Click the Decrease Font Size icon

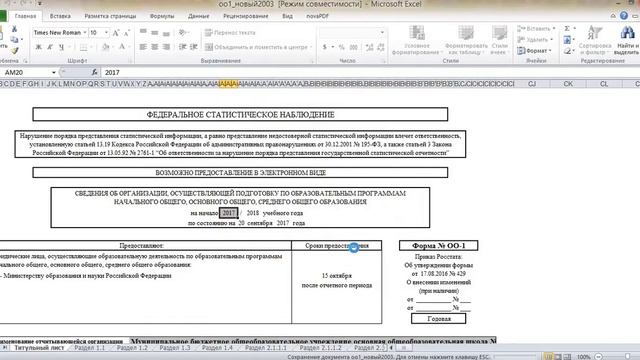pyautogui.click(x=127, y=33)
